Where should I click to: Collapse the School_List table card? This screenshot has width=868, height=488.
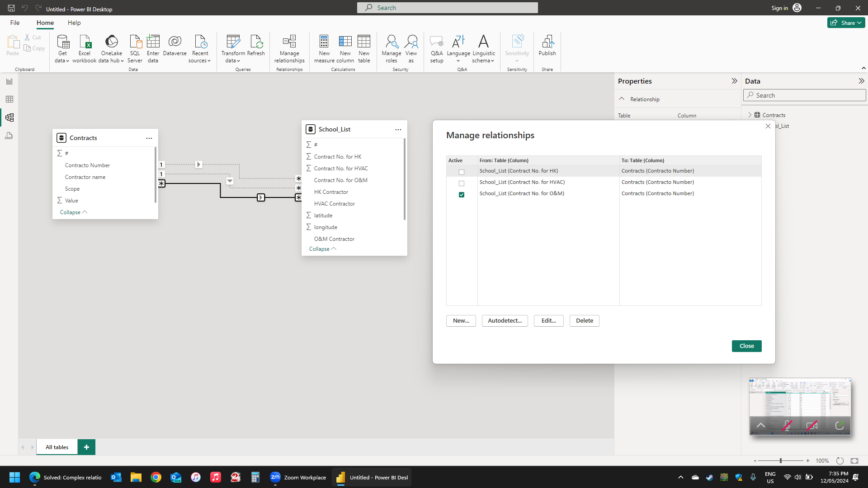323,249
